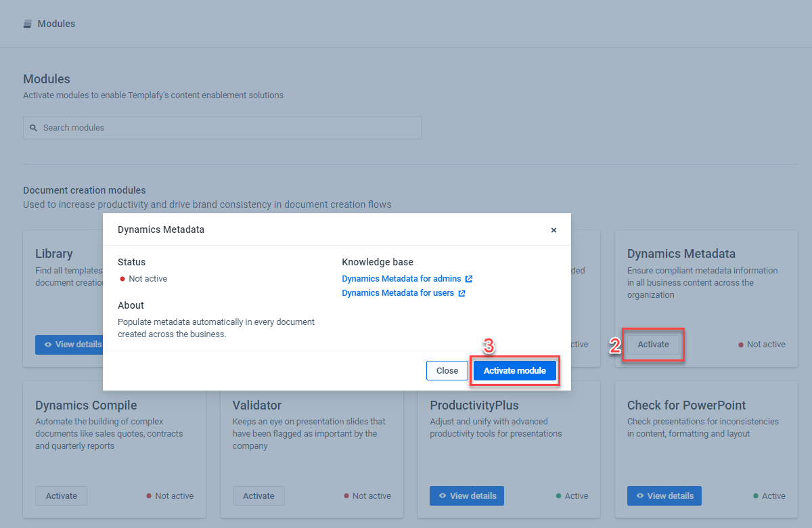View details of the ProductivityPlus module
The height and width of the screenshot is (528, 812).
[466, 496]
